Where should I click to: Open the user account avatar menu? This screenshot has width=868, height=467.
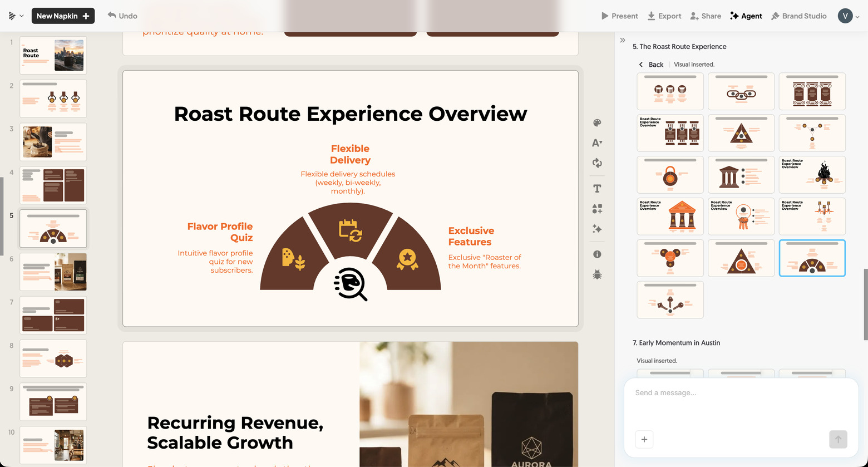tap(849, 16)
